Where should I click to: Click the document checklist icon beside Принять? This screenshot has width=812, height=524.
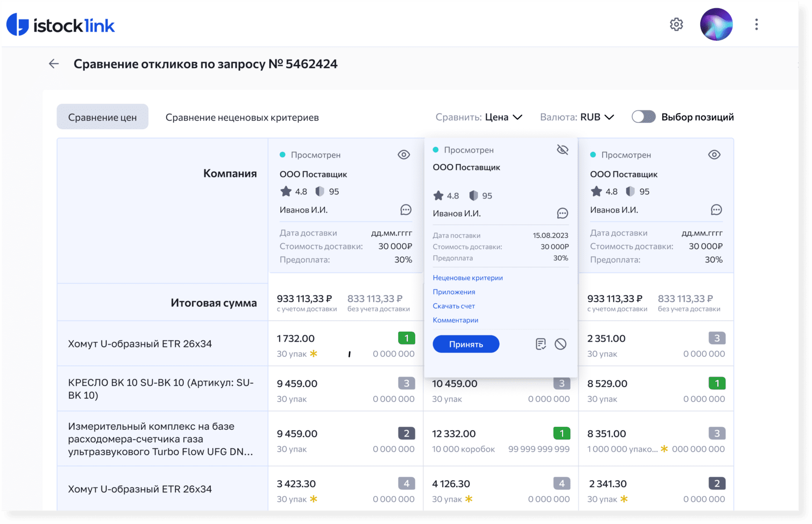point(541,344)
